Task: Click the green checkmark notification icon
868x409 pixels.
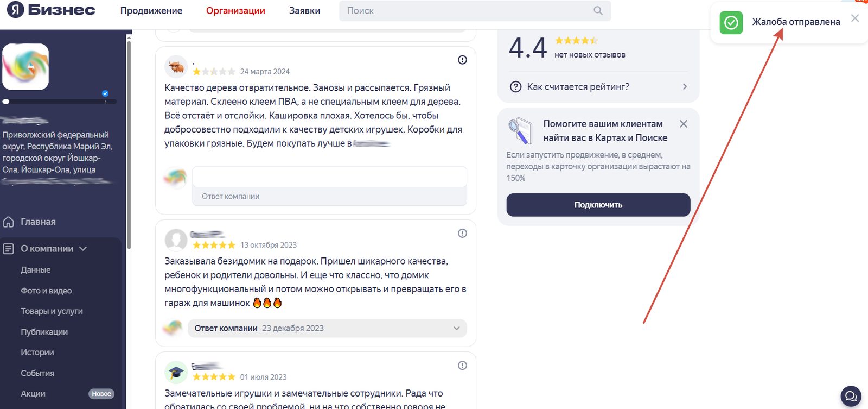Action: [x=731, y=22]
